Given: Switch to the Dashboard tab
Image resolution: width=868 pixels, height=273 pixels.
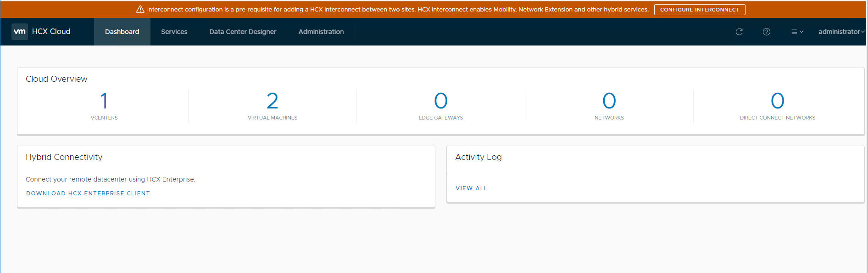Looking at the screenshot, I should [x=122, y=32].
